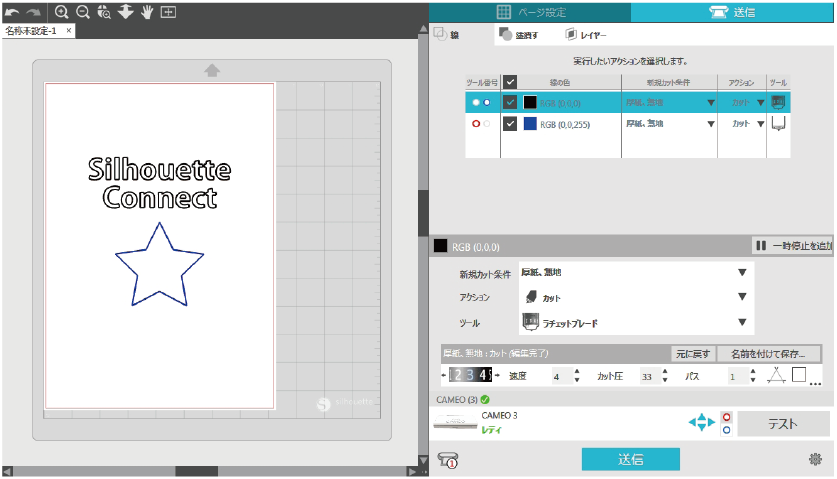Decrease カット圧 force with down stepper
The width and height of the screenshot is (837, 479).
coord(665,380)
